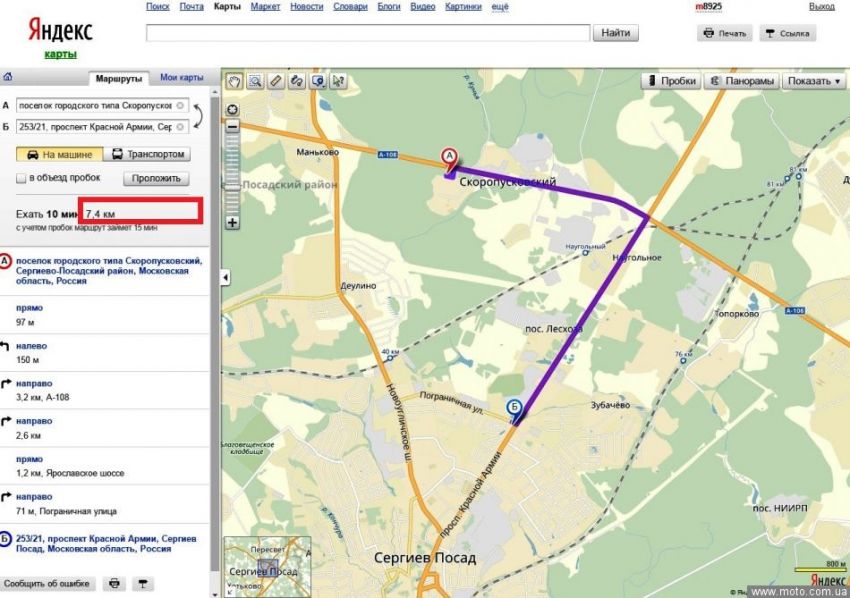Click point A address input field
Screen dimensions: 850x598
[102, 105]
